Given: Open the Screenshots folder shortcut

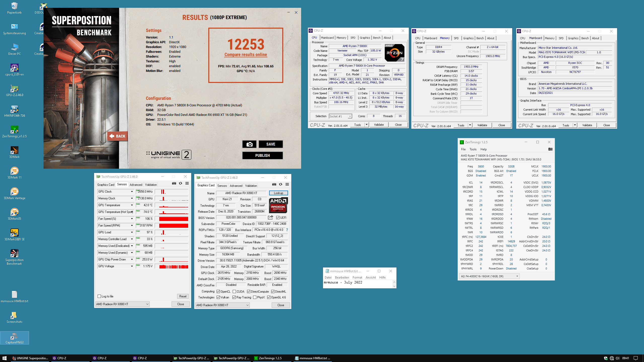Looking at the screenshot, I should [x=14, y=317].
